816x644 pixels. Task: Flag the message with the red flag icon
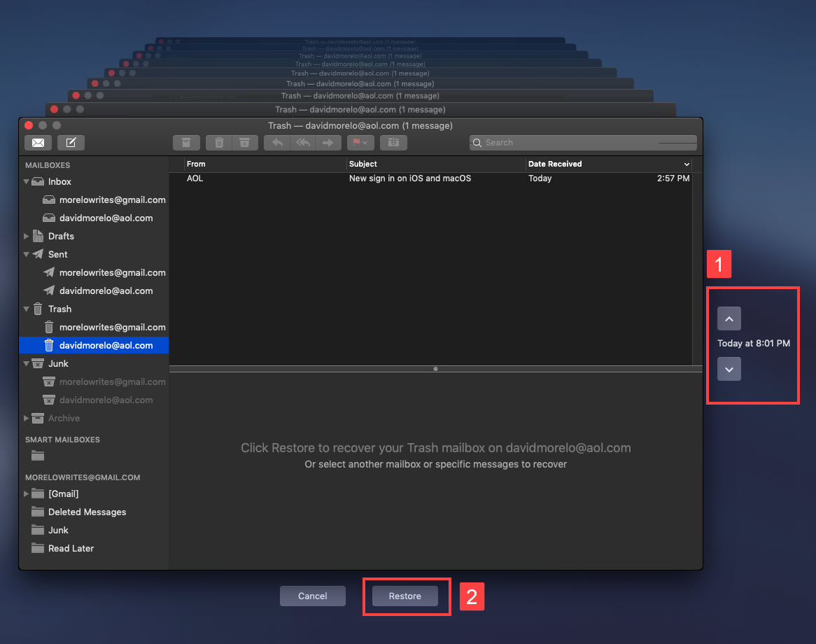tap(356, 143)
